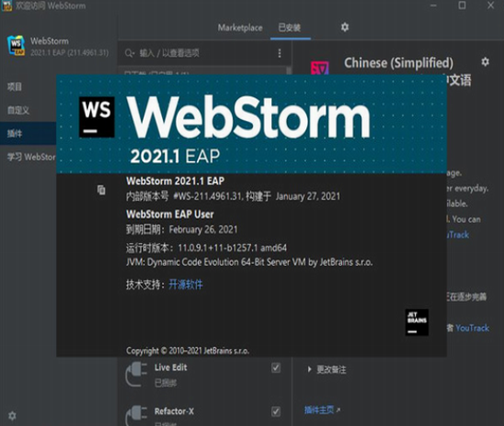Click the JetBrains logo in About dialog

tap(417, 322)
